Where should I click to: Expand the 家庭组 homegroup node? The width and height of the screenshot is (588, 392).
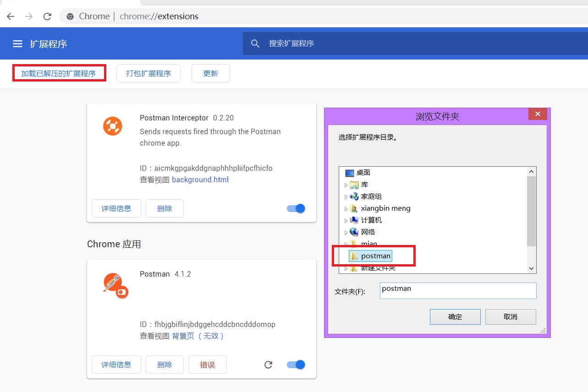coord(346,197)
